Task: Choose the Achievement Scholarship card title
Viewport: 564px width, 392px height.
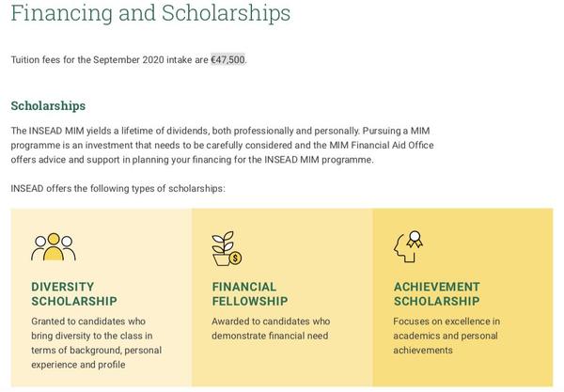Action: pyautogui.click(x=436, y=294)
